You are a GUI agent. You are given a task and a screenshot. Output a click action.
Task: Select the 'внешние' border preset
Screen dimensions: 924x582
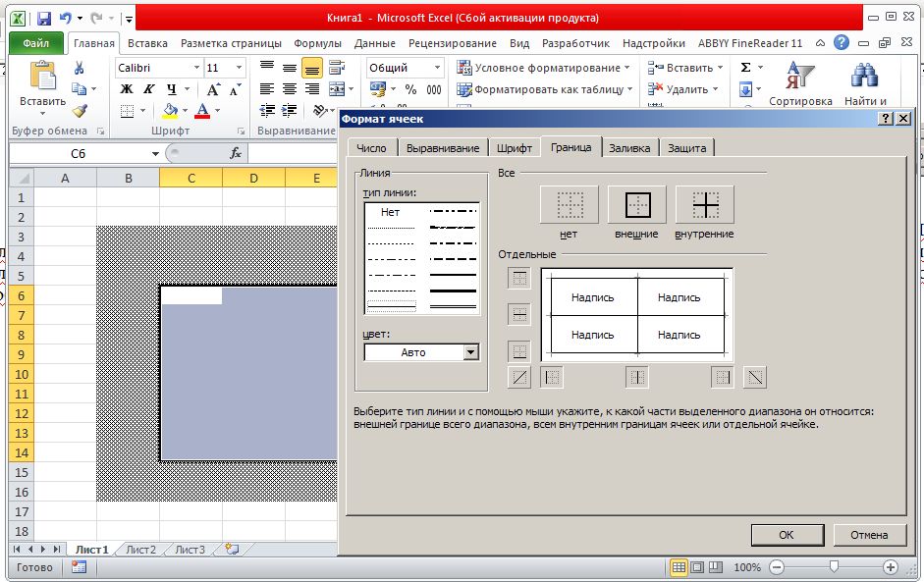point(637,204)
